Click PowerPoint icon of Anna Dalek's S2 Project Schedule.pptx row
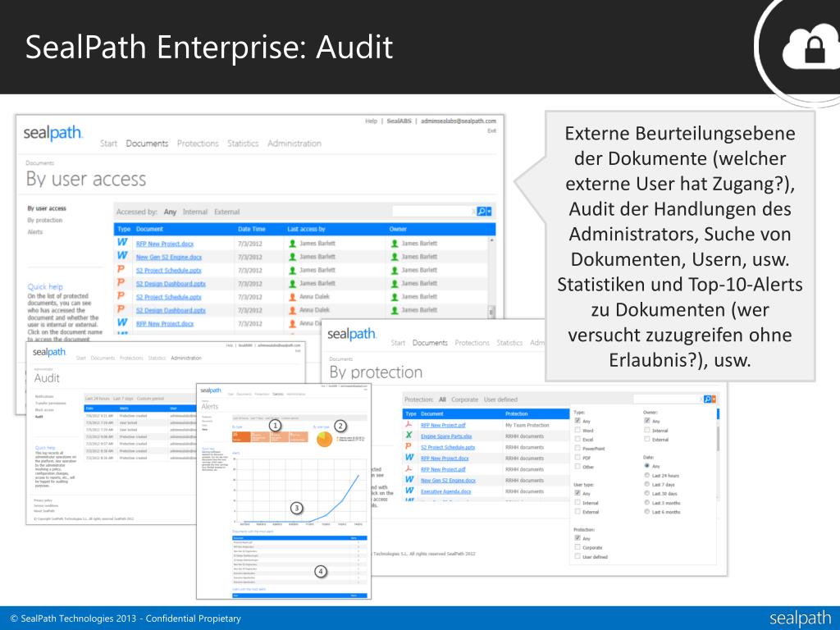Screen dimensions: 840x630 point(121,296)
